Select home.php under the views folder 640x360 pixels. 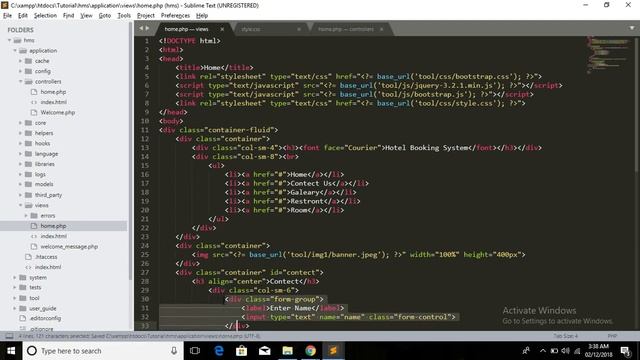(x=53, y=226)
